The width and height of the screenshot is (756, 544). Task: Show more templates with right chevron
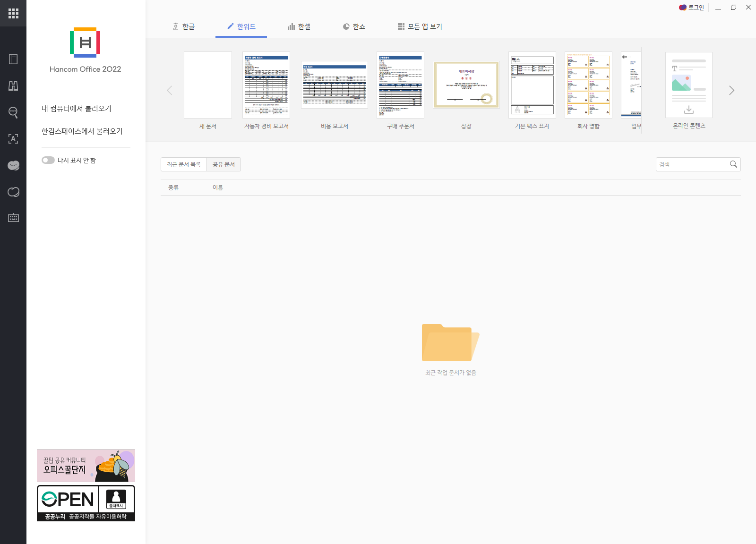731,90
